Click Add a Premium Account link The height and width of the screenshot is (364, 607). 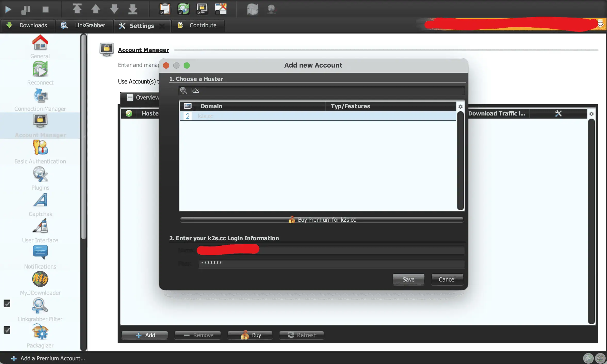point(48,358)
